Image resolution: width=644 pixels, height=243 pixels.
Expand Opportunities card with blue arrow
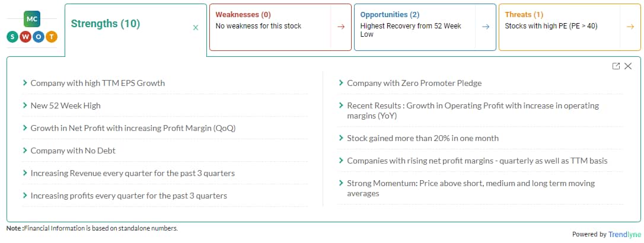click(486, 27)
